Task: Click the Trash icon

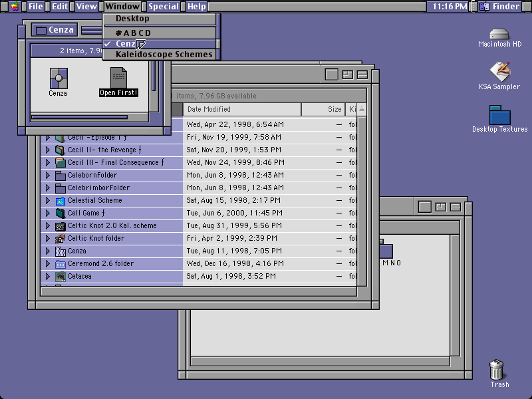Action: pos(496,370)
